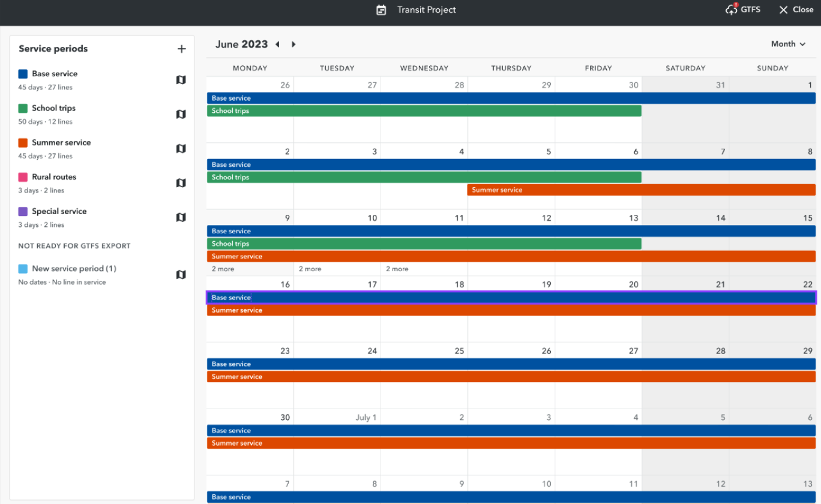Open map icon for Special service

pos(181,217)
